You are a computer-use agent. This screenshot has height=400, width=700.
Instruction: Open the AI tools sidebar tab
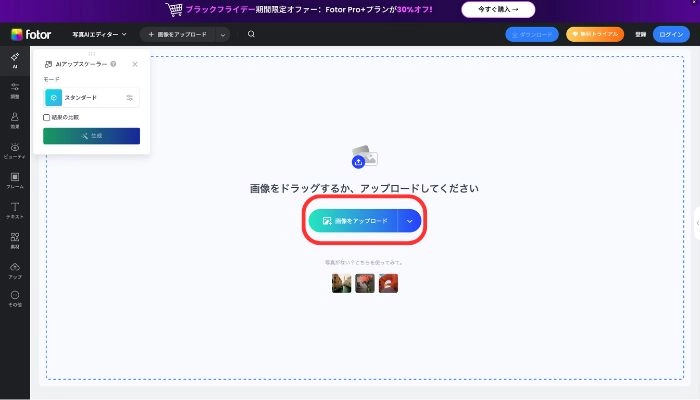15,60
